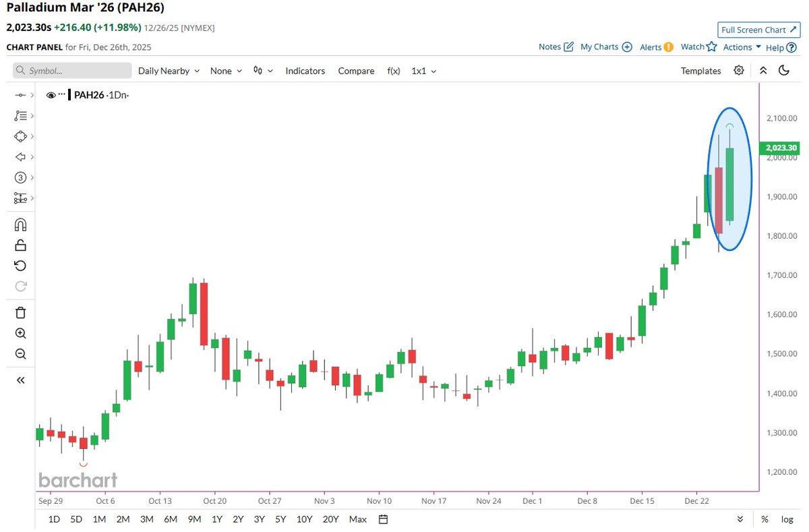This screenshot has height=532, width=809.
Task: Open the orange Alerts exclamation icon
Action: (x=668, y=47)
